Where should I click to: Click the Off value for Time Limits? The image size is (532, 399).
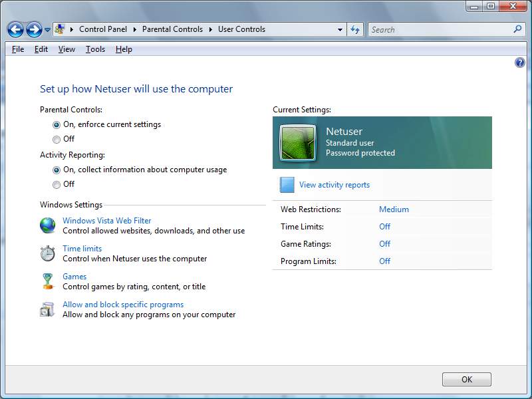pos(385,227)
